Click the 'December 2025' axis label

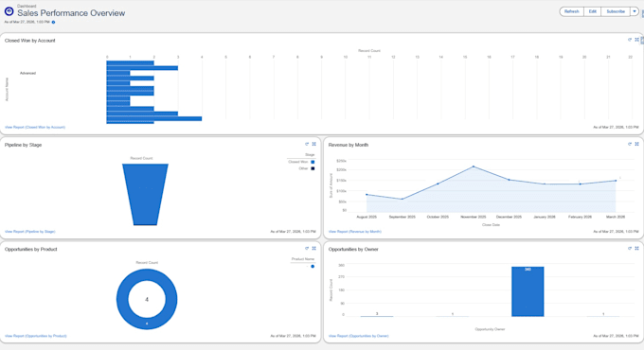point(509,217)
